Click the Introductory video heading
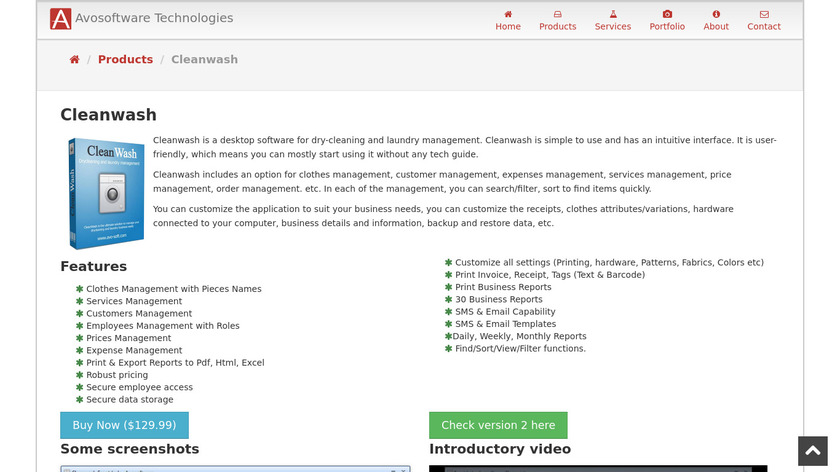840x472 pixels. coord(500,449)
